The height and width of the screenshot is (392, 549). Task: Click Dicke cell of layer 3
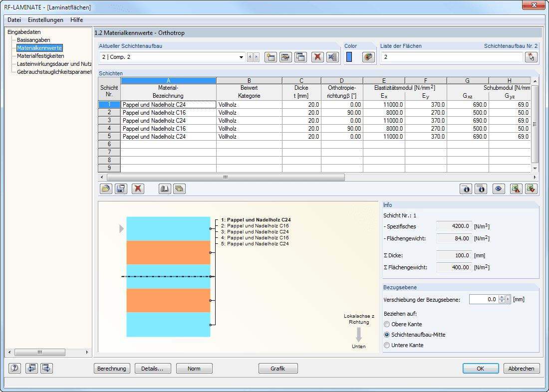tap(301, 121)
